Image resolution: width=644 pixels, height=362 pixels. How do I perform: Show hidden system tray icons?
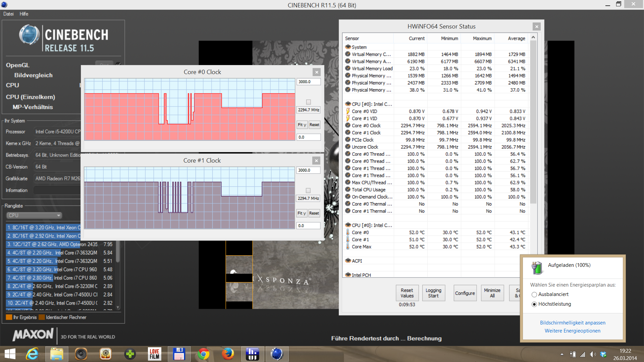(x=562, y=354)
